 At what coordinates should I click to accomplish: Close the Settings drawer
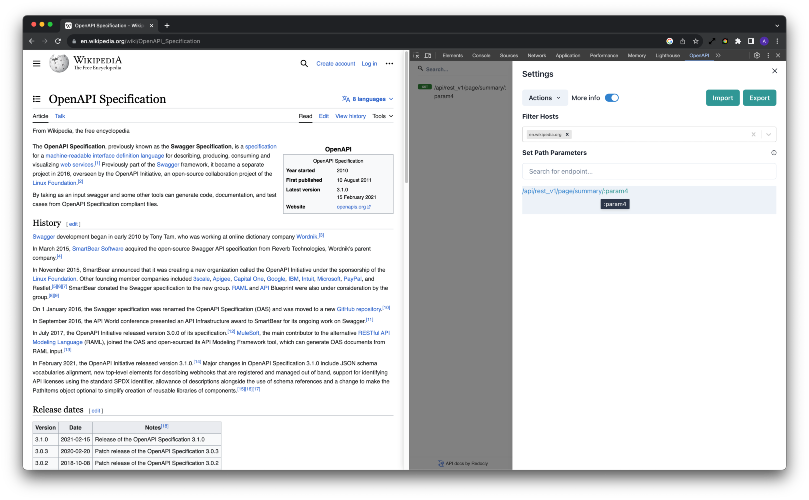click(x=774, y=71)
